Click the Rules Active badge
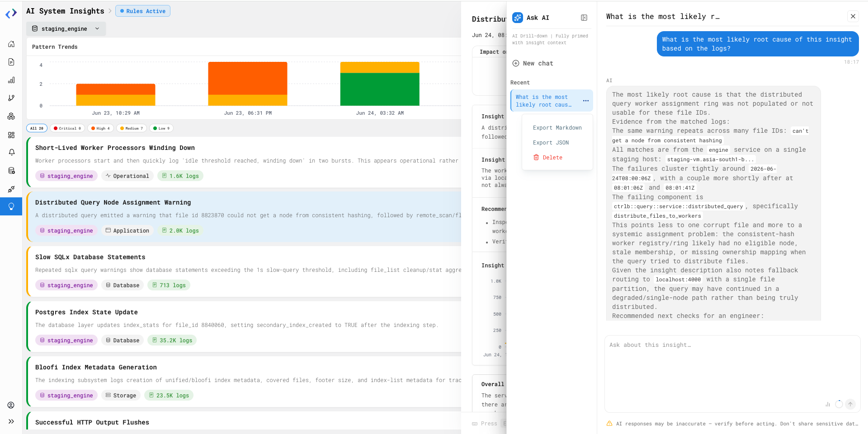 tap(143, 11)
